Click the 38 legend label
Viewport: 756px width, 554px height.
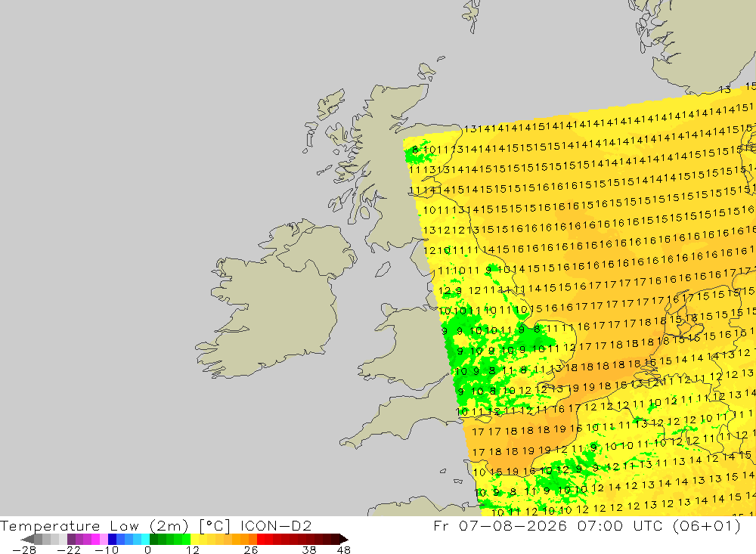coord(309,550)
